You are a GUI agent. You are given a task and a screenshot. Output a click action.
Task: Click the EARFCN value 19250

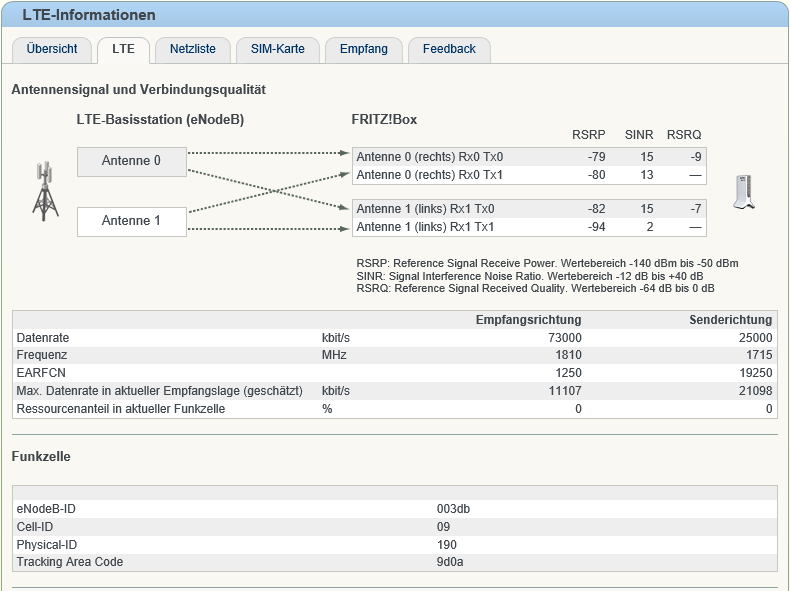755,373
